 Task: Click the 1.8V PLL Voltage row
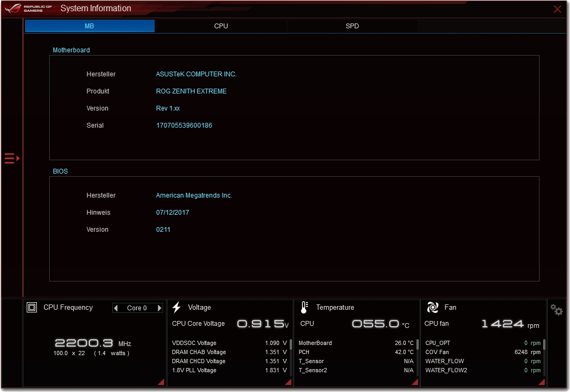click(229, 370)
